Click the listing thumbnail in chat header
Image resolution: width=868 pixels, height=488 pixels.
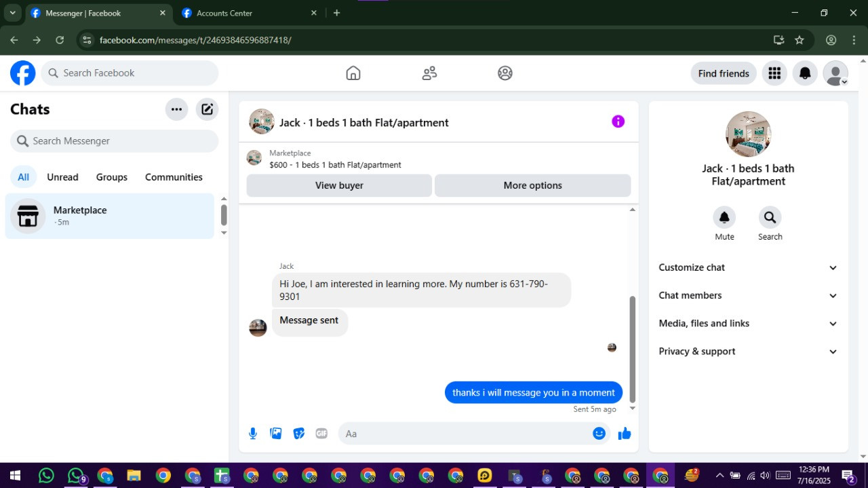262,122
